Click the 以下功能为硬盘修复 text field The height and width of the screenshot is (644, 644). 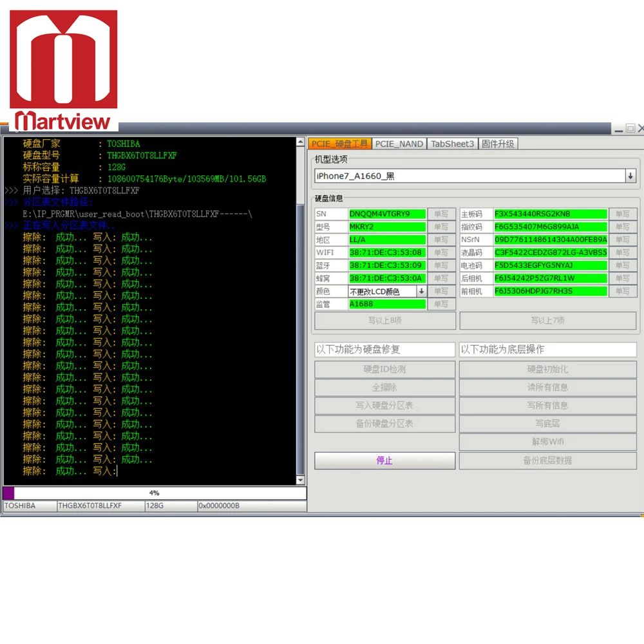[x=385, y=350]
